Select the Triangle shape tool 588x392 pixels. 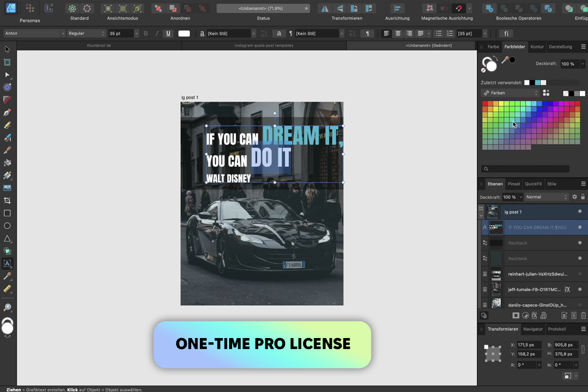click(x=7, y=238)
